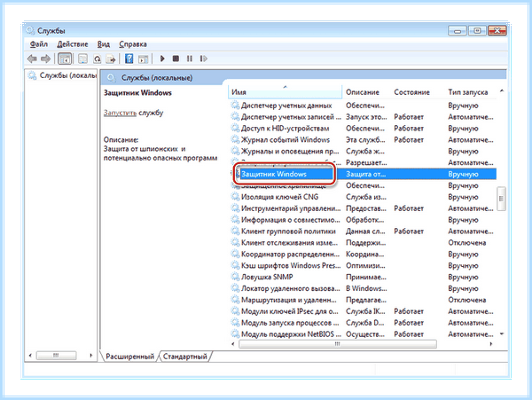Switch to the Стандартный tab

[x=185, y=357]
